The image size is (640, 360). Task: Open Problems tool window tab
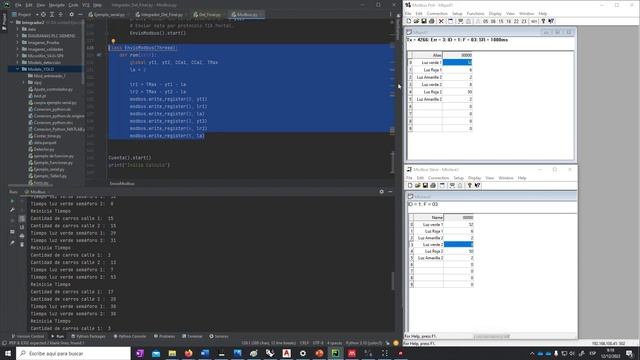[x=164, y=336]
